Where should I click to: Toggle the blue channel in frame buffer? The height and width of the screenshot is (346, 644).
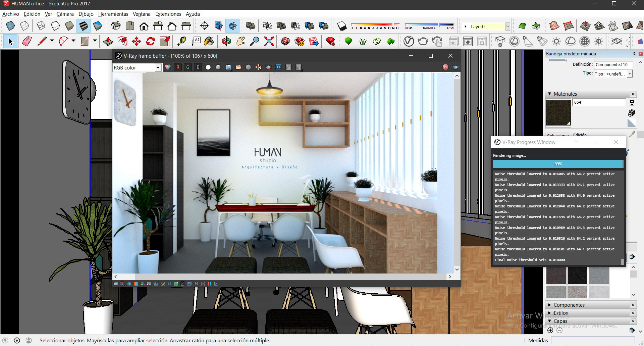coord(198,67)
